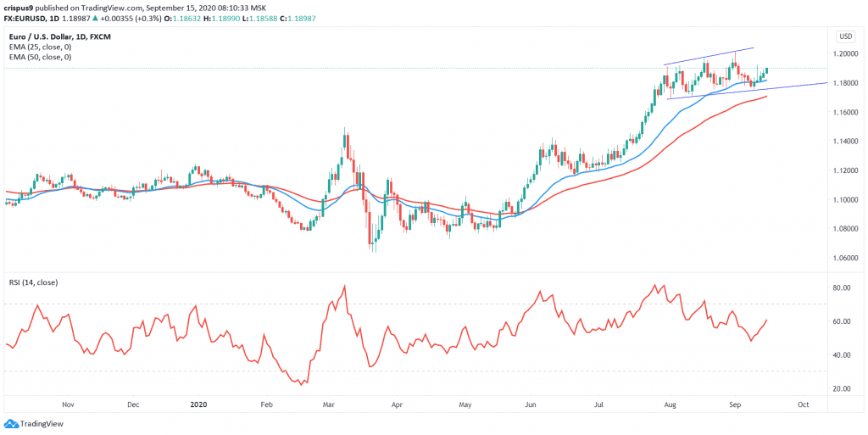Click the Euro / U.S. Dollar chart title
Viewport: 868px width, 435px height.
click(x=42, y=36)
